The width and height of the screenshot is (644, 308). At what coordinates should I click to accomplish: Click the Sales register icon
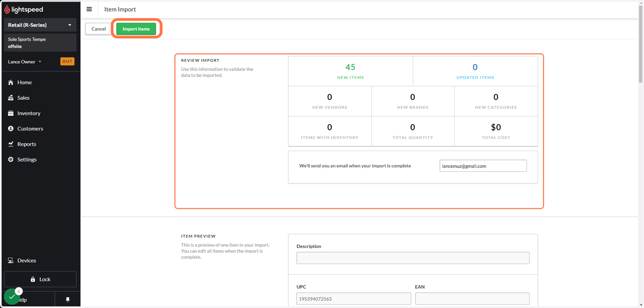click(11, 98)
